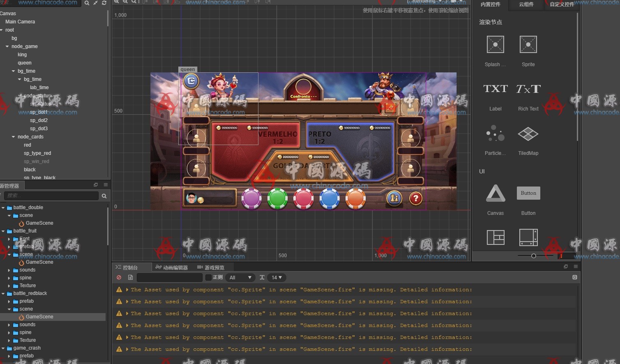Expand the battle_redblack prefab folder
This screenshot has width=620, height=364.
coord(9,301)
